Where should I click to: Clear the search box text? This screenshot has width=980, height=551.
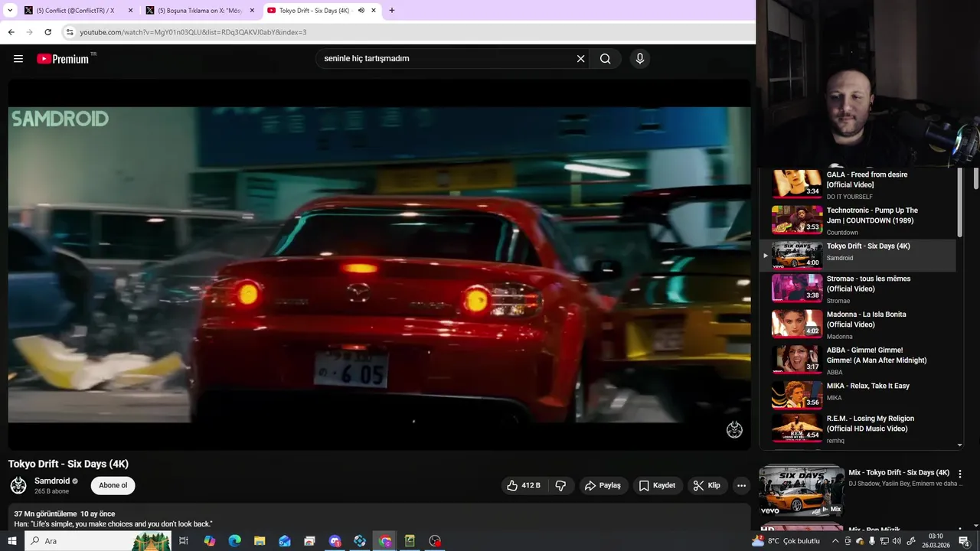point(580,58)
